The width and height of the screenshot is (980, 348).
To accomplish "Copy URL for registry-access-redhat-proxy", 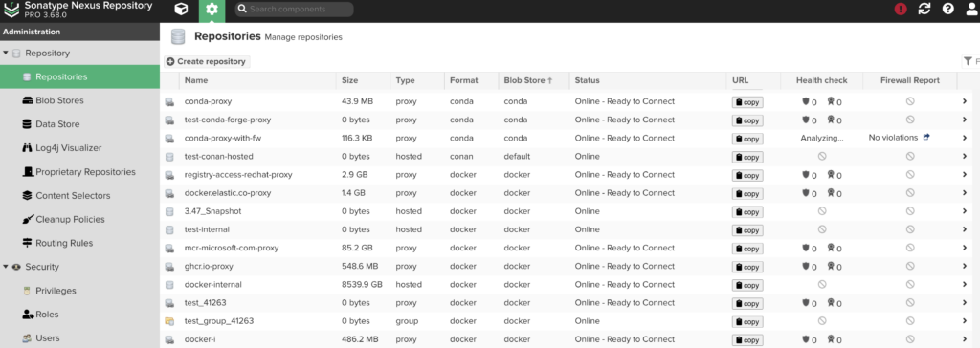I will [747, 176].
